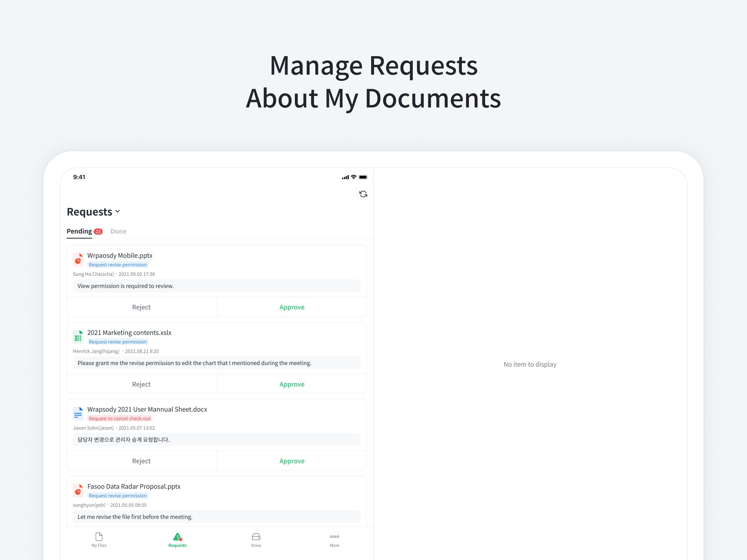Click the Fasoo Data Radar Proposal.pptx icon
Screen dimensions: 747x560
pyautogui.click(x=78, y=491)
